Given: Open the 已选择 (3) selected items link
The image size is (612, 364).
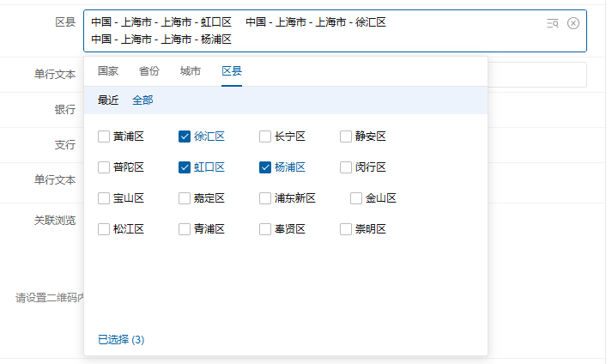Looking at the screenshot, I should point(121,340).
